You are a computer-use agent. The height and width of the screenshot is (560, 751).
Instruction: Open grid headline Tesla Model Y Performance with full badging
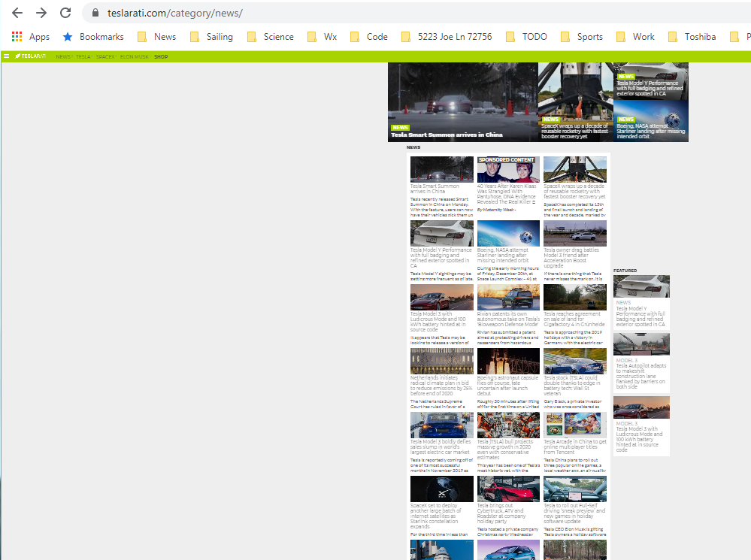click(441, 258)
